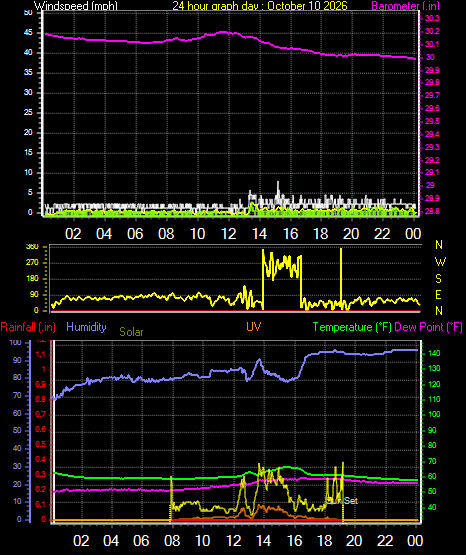Click hour 18 under the humidity graph
The height and width of the screenshot is (555, 466).
coord(325,541)
